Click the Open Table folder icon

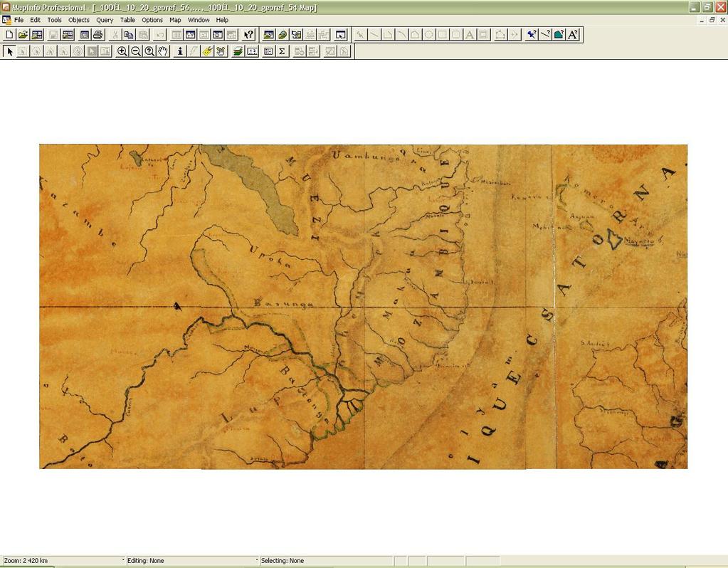click(x=23, y=35)
